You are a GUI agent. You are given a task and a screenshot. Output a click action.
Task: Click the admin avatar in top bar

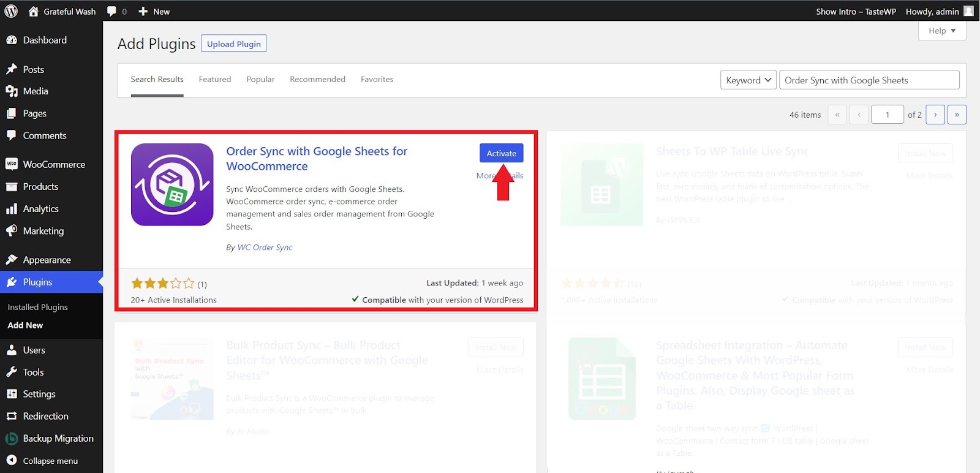click(968, 11)
